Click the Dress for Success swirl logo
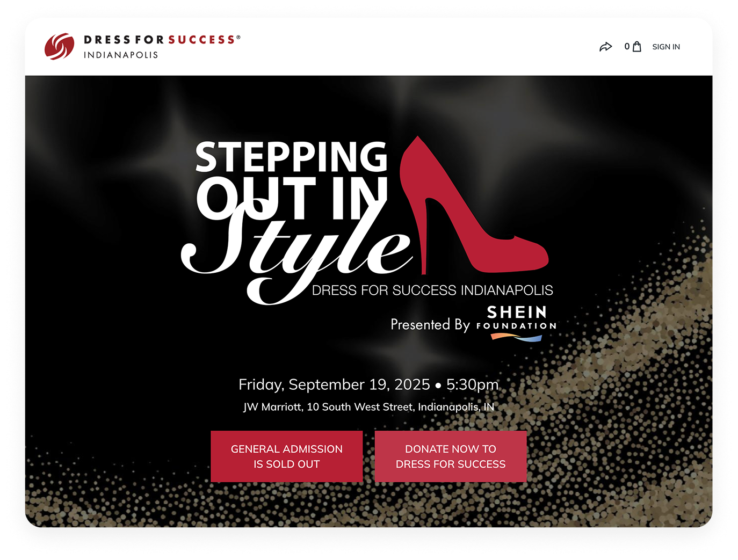Image resolution: width=738 pixels, height=560 pixels. click(x=59, y=46)
